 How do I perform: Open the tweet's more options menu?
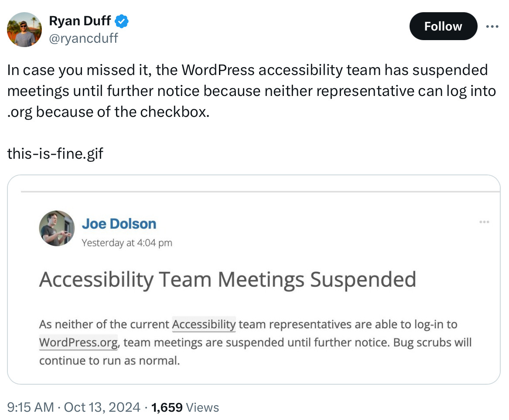pyautogui.click(x=492, y=27)
